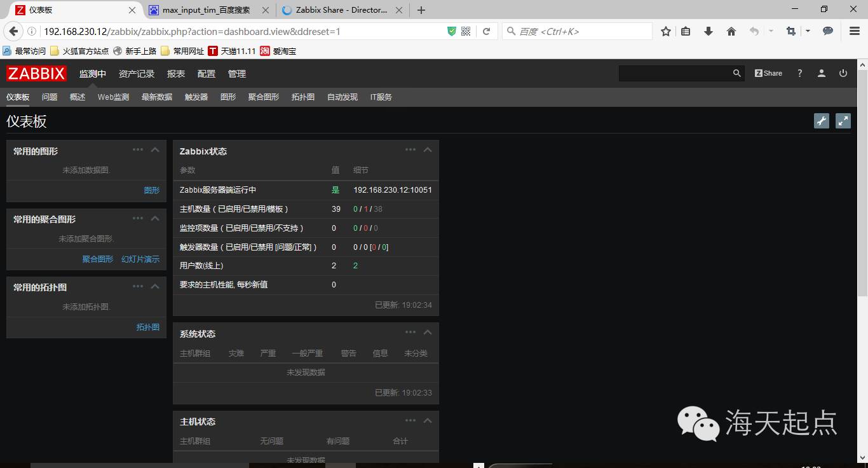Viewport: 868px width, 468px height.
Task: Click the green shield icon in address bar
Action: pos(452,31)
